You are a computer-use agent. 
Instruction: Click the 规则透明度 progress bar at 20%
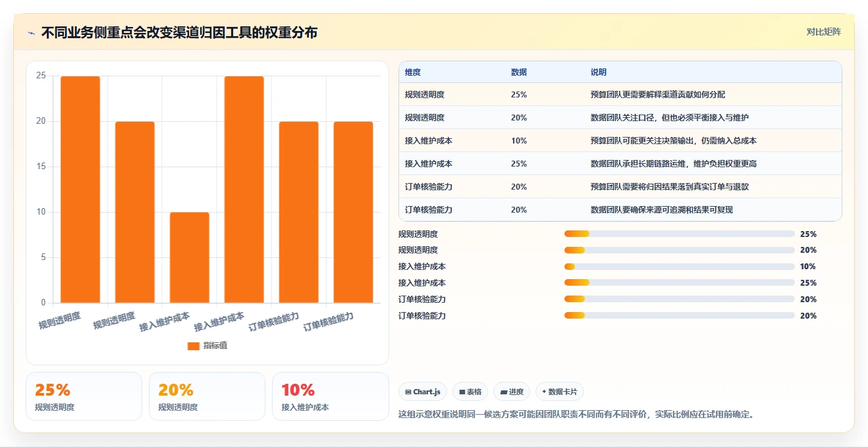680,250
